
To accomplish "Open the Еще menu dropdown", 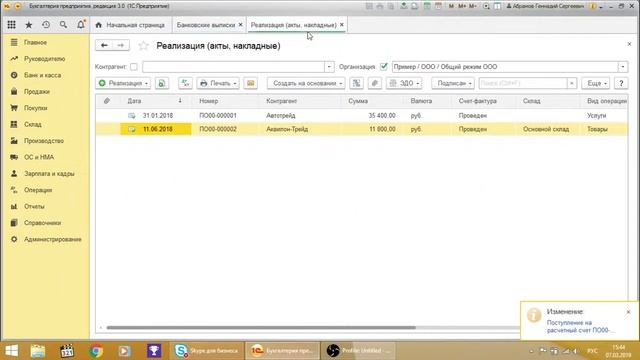I will pyautogui.click(x=596, y=83).
